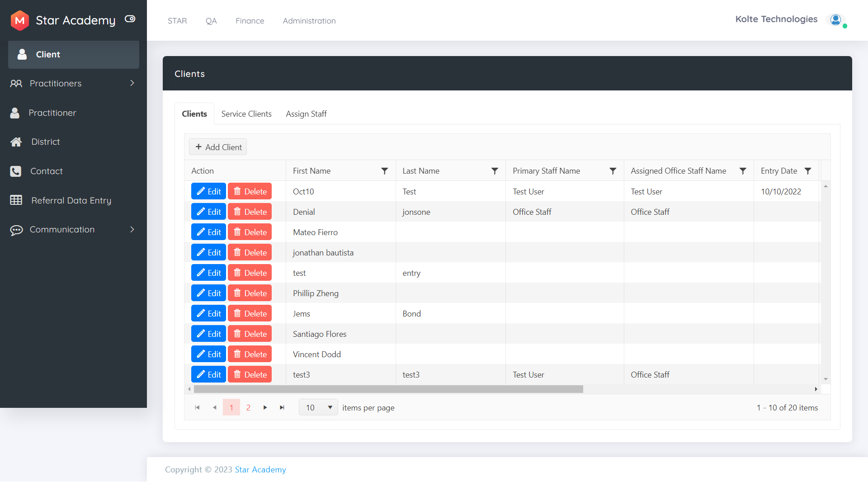Screen dimensions: 868x482
Task: Click the Practitioners group icon
Action: (x=16, y=83)
